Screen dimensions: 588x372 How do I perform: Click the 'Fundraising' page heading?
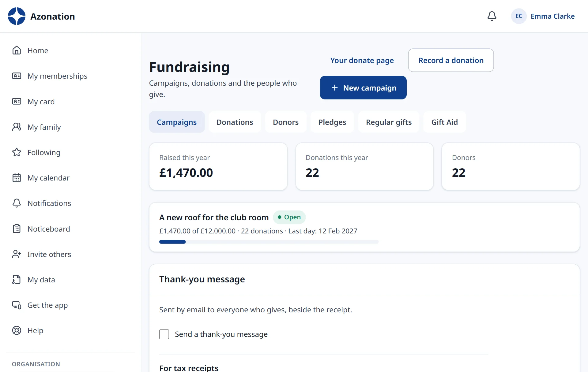[189, 67]
